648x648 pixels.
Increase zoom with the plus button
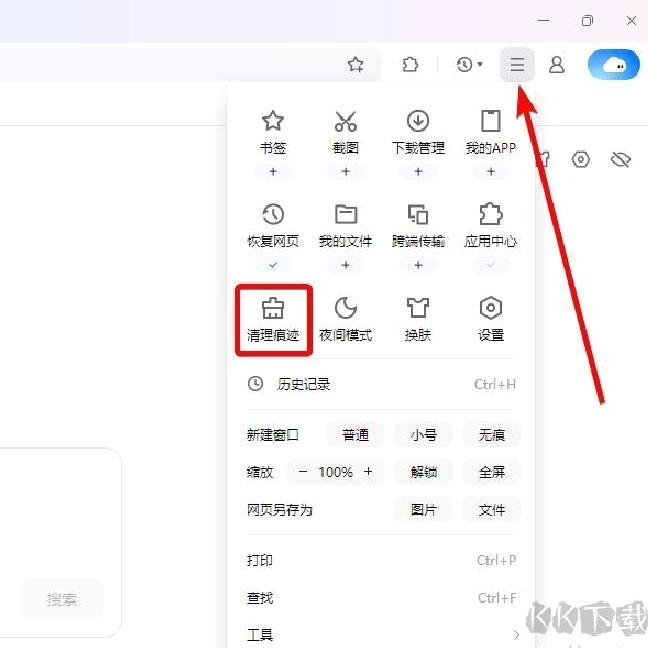coord(368,472)
